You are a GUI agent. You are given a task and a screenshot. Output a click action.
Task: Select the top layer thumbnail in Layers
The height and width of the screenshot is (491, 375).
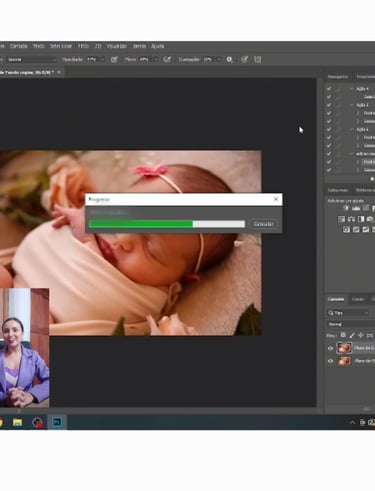pos(344,348)
